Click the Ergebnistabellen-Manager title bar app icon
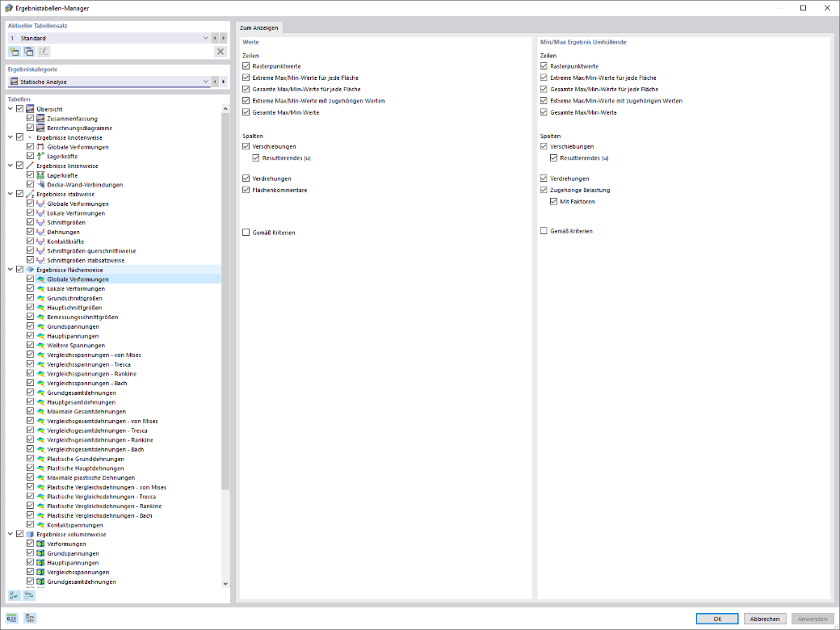Screen dimensions: 840x630 (x=9, y=8)
